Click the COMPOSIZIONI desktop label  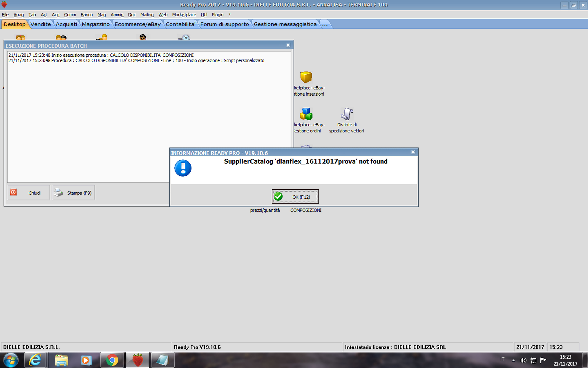[x=306, y=210]
